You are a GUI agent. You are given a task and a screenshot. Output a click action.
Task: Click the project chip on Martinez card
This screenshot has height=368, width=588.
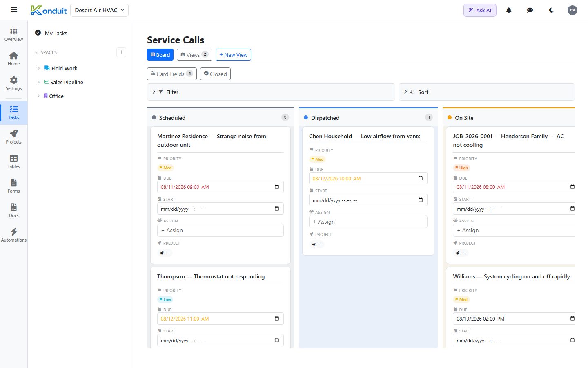(x=165, y=253)
